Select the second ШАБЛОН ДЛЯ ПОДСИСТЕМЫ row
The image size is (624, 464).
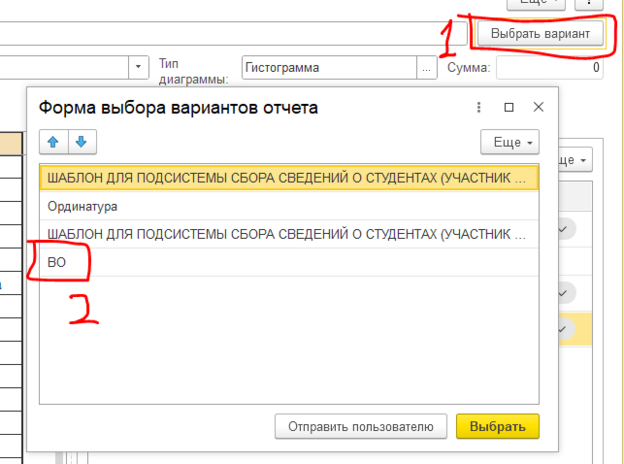pyautogui.click(x=285, y=234)
